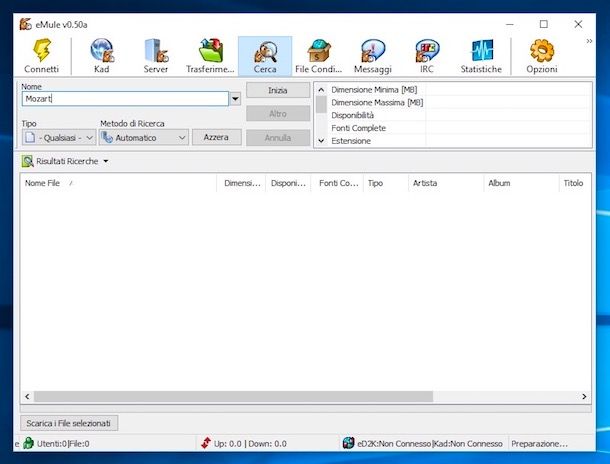This screenshot has height=464, width=610.
Task: Click the green users icon in status bar
Action: [x=28, y=443]
